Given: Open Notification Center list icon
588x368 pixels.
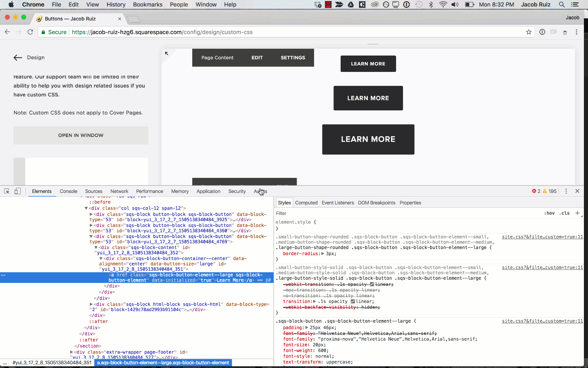Looking at the screenshot, I should click(x=575, y=4).
